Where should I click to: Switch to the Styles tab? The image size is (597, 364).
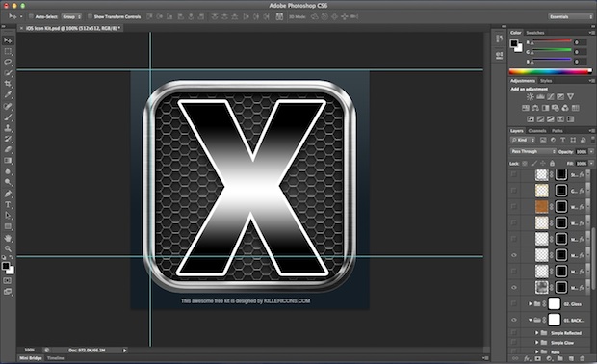click(x=546, y=81)
